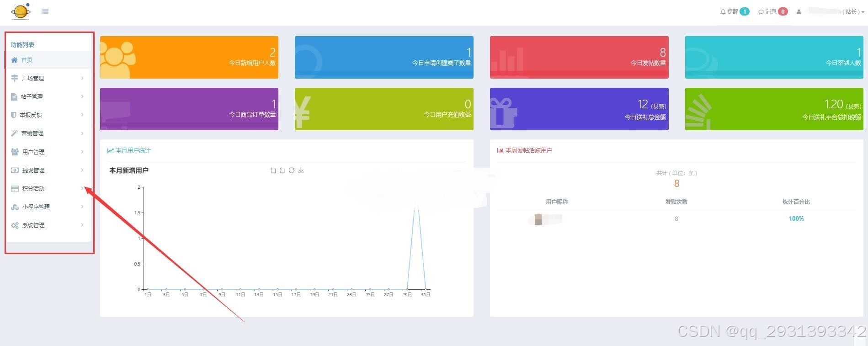The width and height of the screenshot is (868, 346).
Task: Select 首页 in the sidebar
Action: click(27, 60)
